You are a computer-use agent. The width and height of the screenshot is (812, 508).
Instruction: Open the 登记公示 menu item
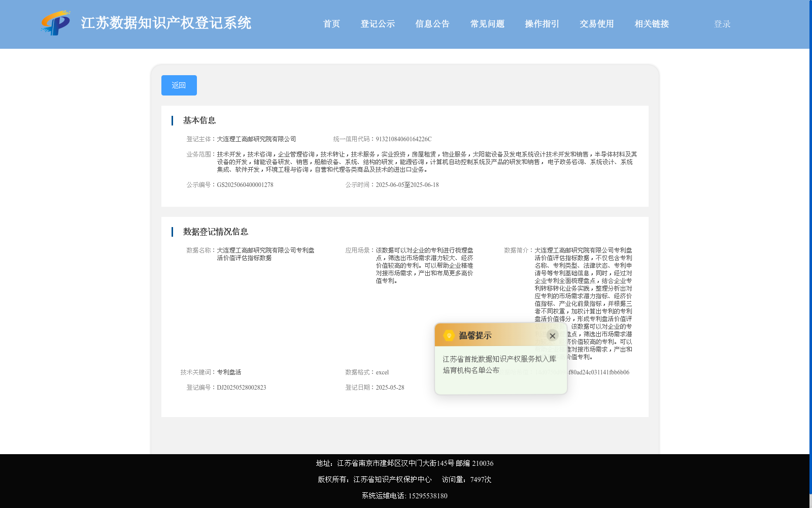(x=378, y=24)
